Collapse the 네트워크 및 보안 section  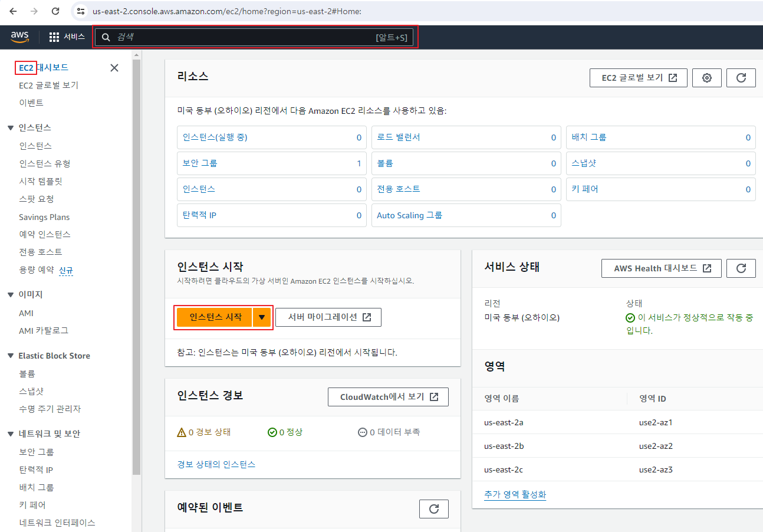[10, 434]
